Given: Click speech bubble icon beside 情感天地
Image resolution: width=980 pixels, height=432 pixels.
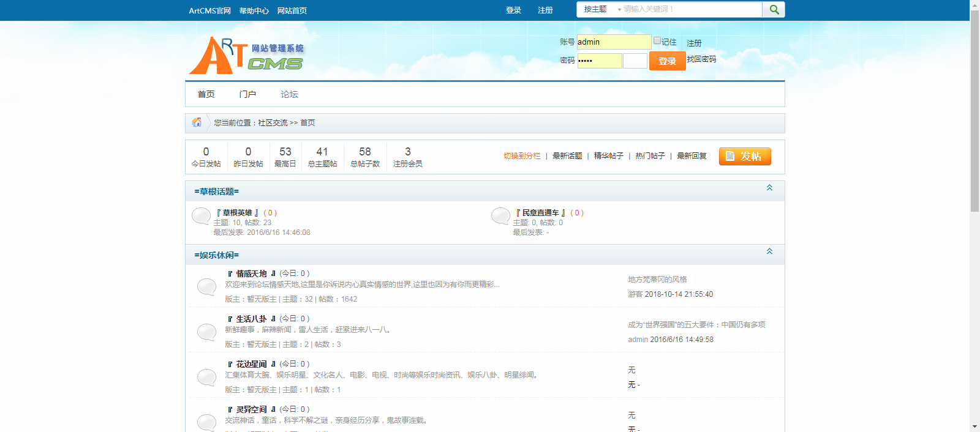Looking at the screenshot, I should [x=206, y=287].
